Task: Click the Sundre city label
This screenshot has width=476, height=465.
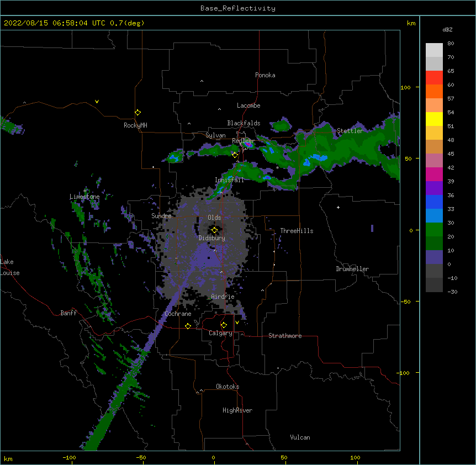Action: 161,216
